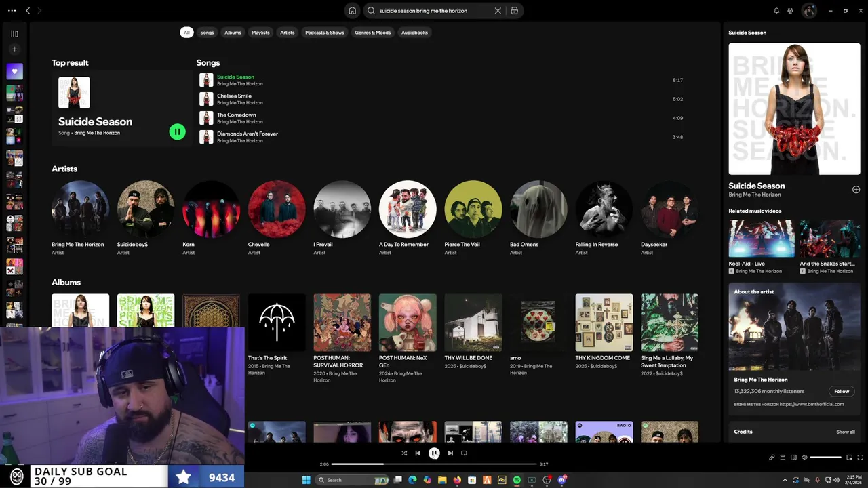Play the song Diamonds Aren't Forever
Image resolution: width=868 pixels, height=488 pixels.
[441, 137]
